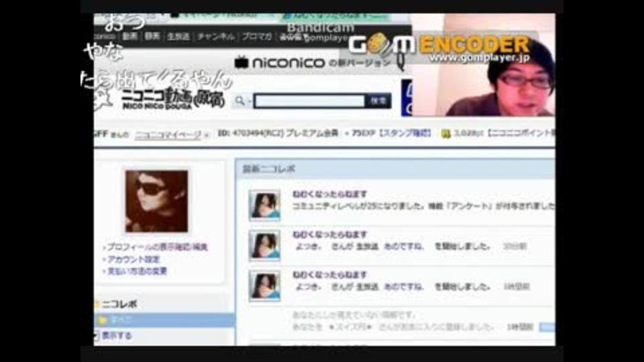Click the ★スイス円★ user name link
Viewport: 644px width, 362px height.
click(350, 327)
